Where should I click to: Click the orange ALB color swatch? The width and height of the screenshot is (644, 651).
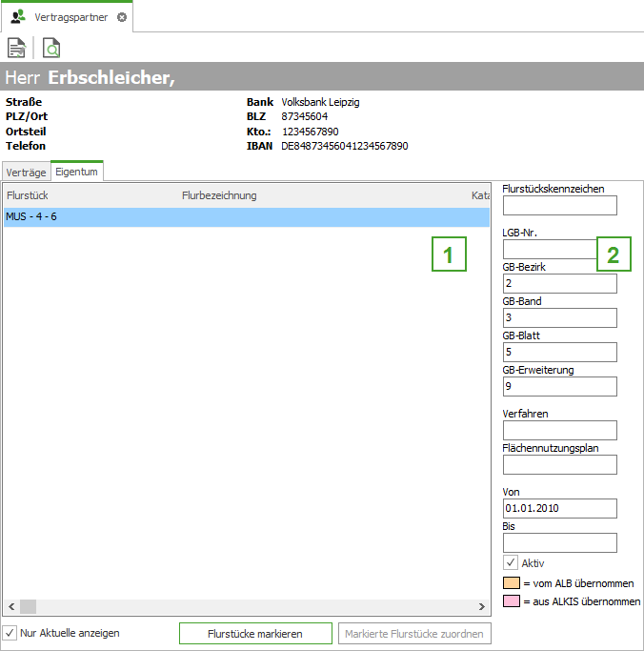(x=511, y=583)
